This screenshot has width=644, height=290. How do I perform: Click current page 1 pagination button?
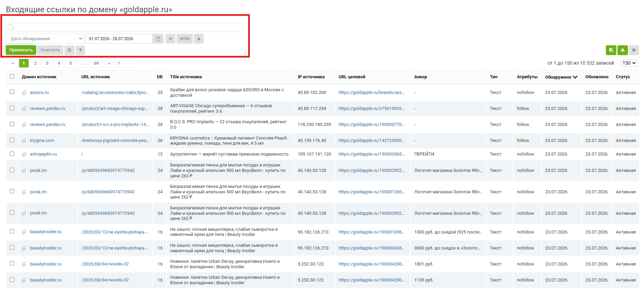(24, 63)
